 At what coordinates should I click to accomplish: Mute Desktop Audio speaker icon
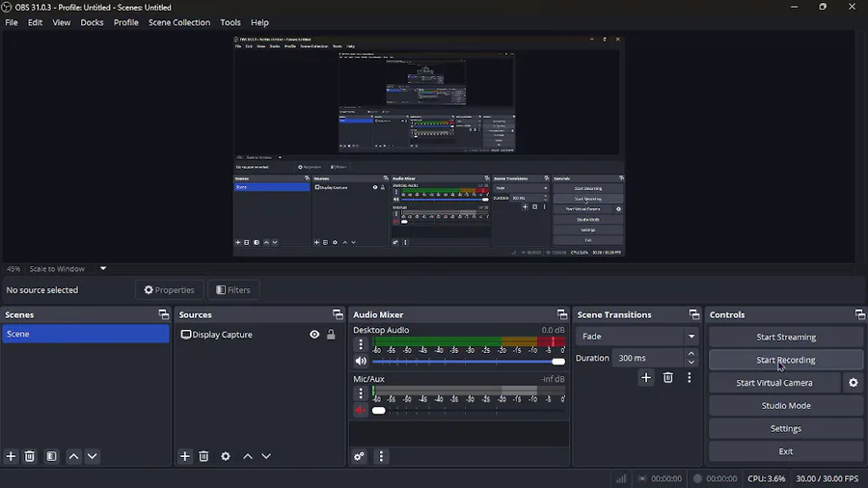point(361,362)
